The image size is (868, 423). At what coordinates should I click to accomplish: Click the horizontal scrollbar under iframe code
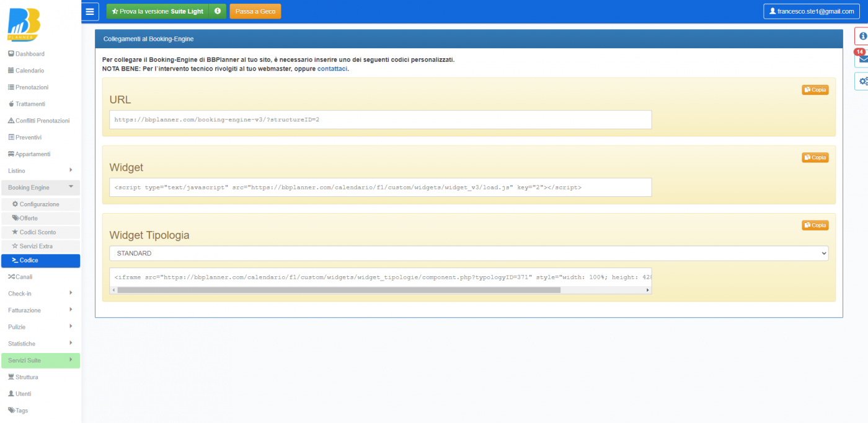click(339, 290)
